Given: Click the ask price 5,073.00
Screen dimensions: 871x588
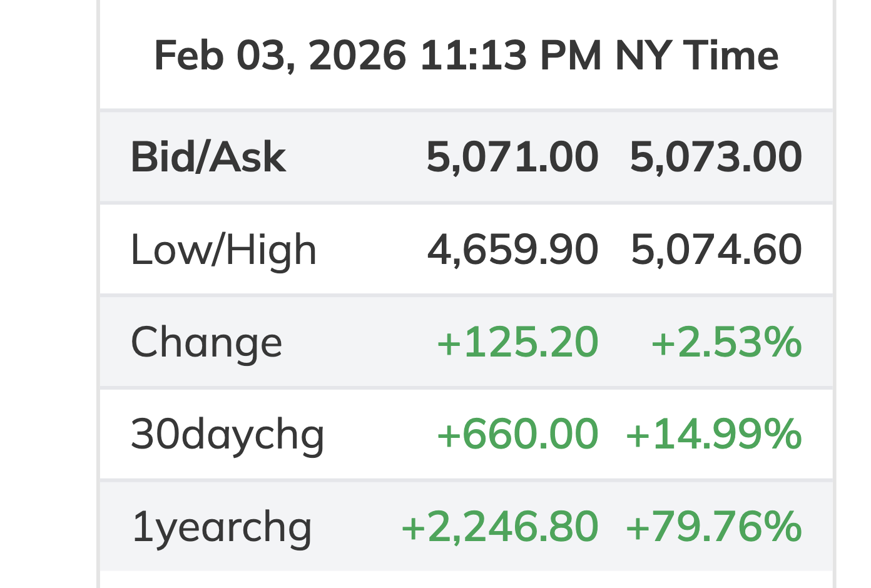Looking at the screenshot, I should [715, 156].
